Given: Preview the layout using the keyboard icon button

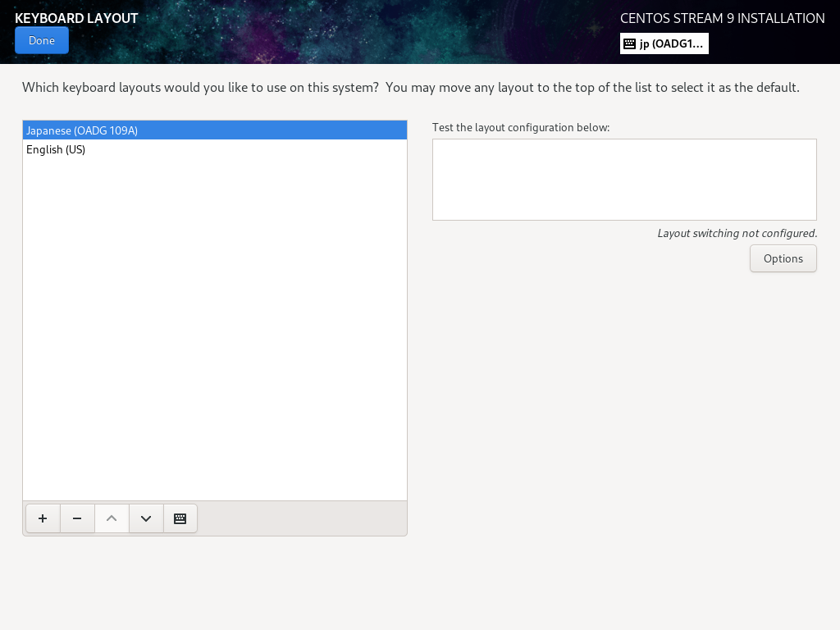Looking at the screenshot, I should tap(180, 518).
